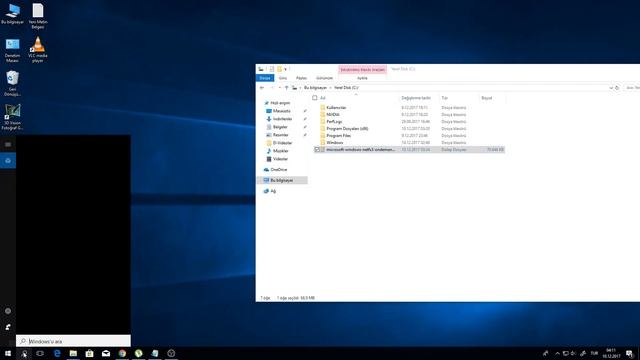Open the Bu bilgisayar desktop icon
The width and height of the screenshot is (640, 360).
click(x=12, y=14)
